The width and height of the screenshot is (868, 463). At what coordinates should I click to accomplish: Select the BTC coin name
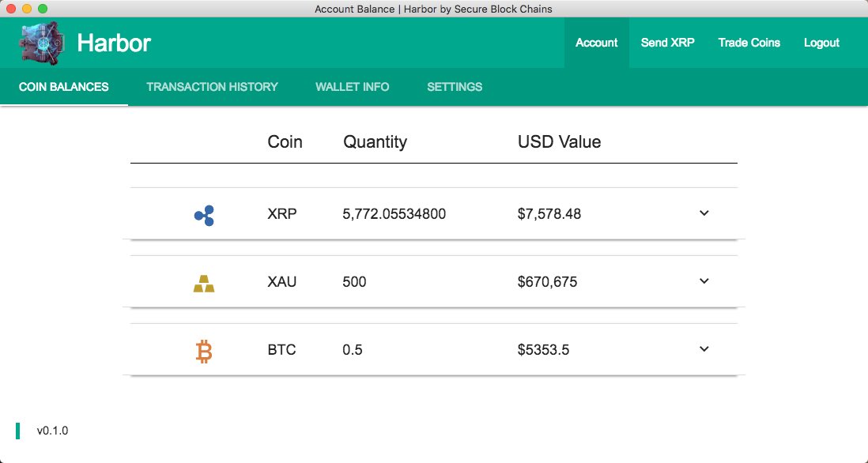coord(281,349)
